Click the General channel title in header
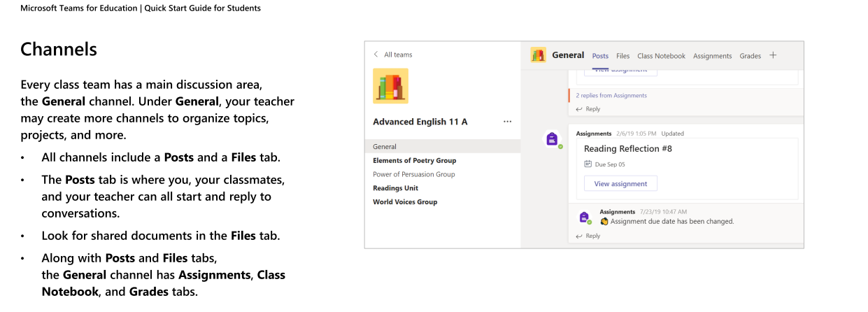The height and width of the screenshot is (312, 868). point(568,55)
